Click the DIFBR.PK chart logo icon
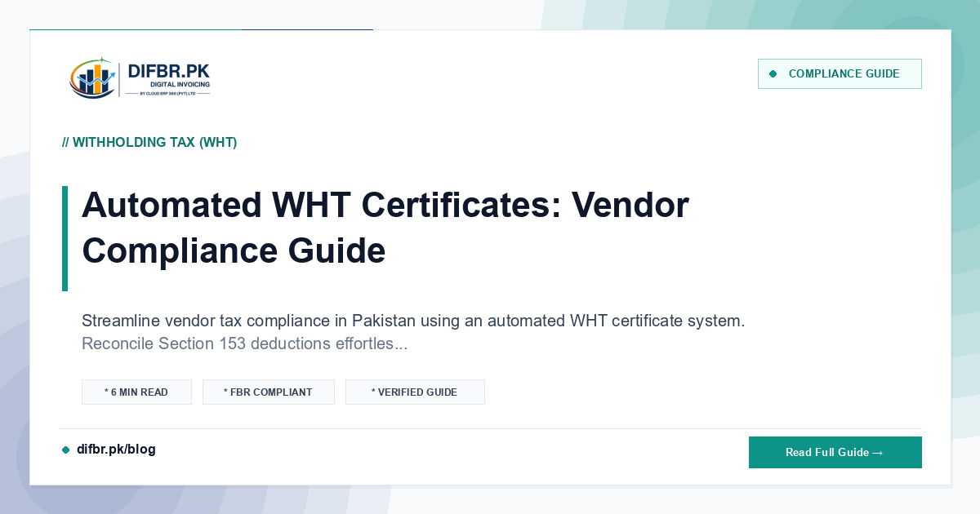The image size is (980, 514). (91, 78)
